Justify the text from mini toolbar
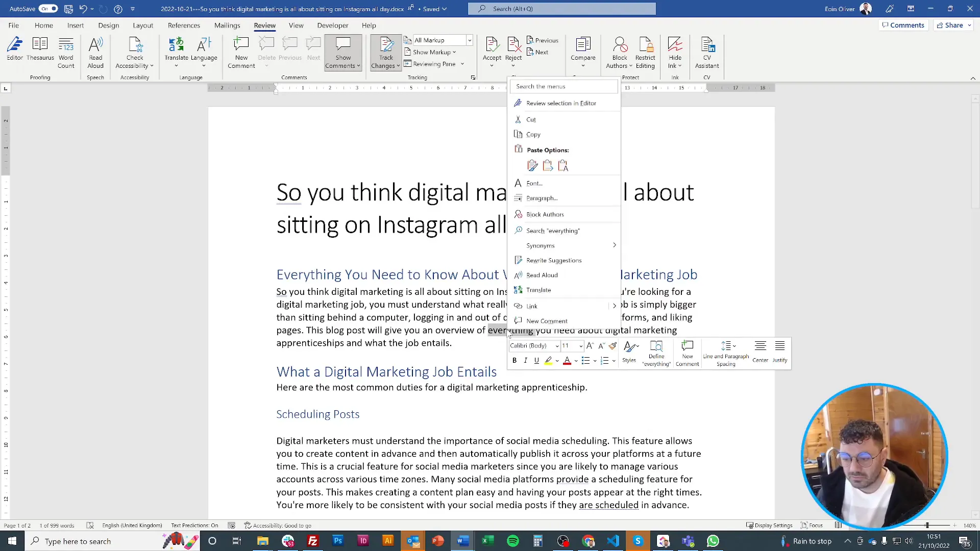 (780, 352)
